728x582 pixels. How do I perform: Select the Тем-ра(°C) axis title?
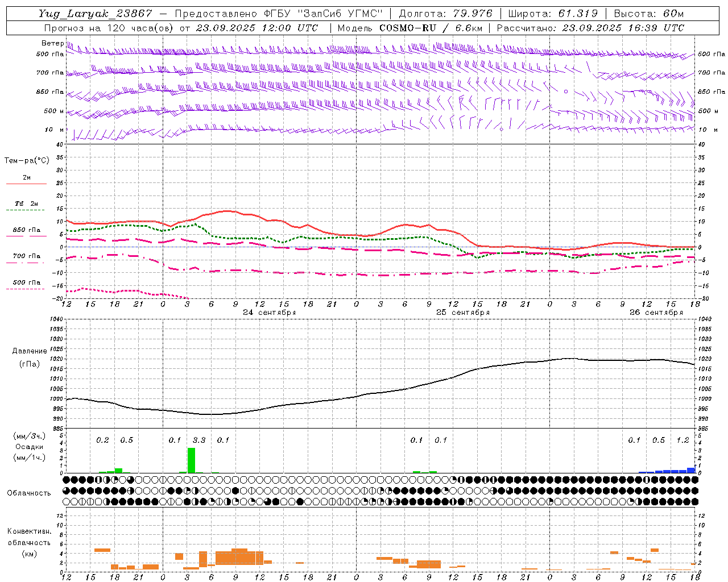point(27,160)
